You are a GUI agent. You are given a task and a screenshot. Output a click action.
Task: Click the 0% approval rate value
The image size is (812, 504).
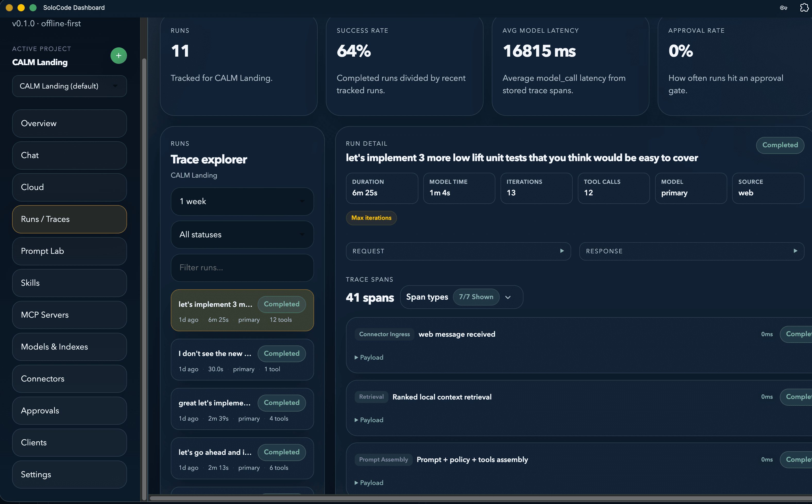pos(681,51)
